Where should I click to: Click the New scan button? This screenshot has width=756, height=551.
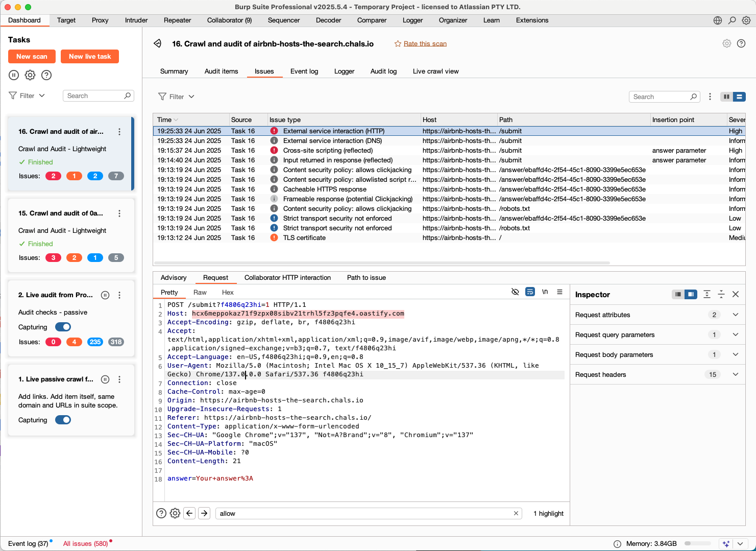pos(32,56)
